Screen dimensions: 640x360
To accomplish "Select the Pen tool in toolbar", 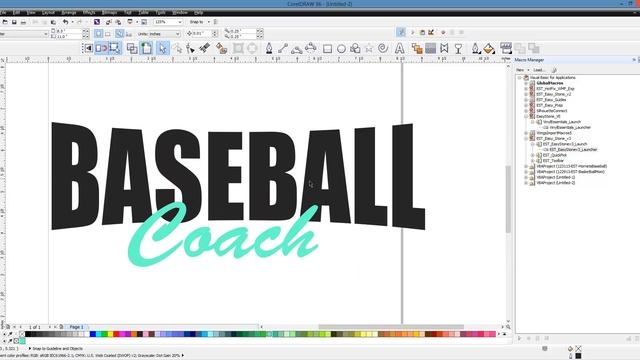I will point(269,49).
